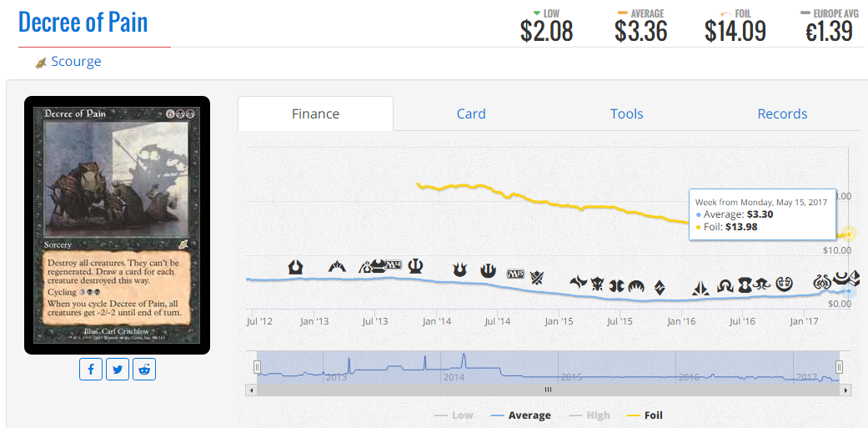Click the Modern Masters 2015 set icon

pos(616,285)
